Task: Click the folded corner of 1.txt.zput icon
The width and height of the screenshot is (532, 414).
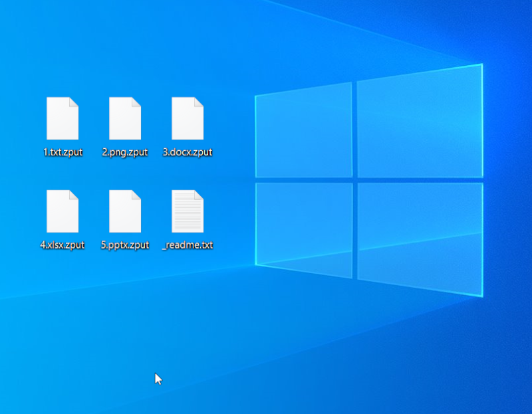Action: 74,102
